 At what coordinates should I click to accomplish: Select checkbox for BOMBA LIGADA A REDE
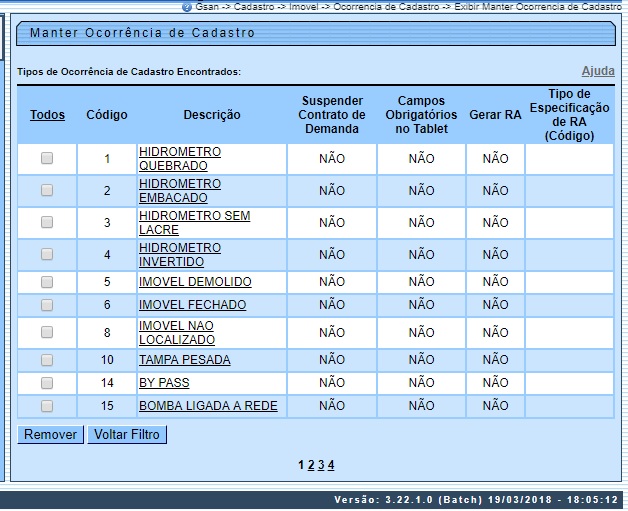pyautogui.click(x=47, y=406)
